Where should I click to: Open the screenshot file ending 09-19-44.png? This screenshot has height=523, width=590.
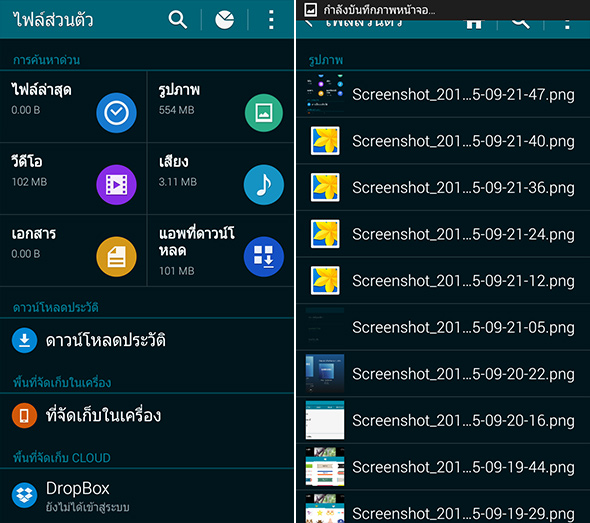pyautogui.click(x=443, y=467)
